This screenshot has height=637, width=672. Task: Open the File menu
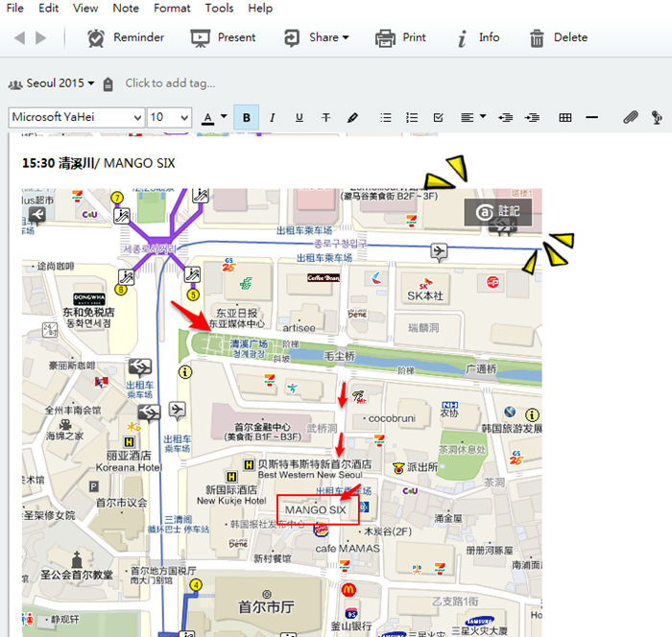point(15,8)
